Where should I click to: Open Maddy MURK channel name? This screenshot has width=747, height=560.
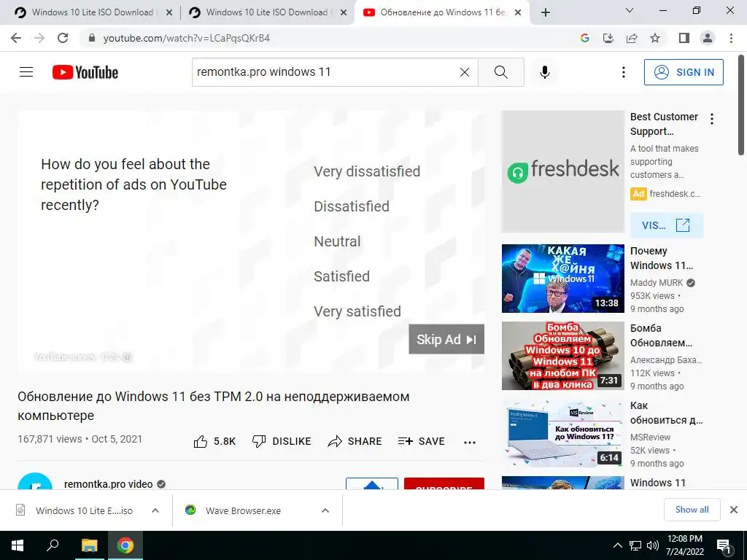point(657,282)
